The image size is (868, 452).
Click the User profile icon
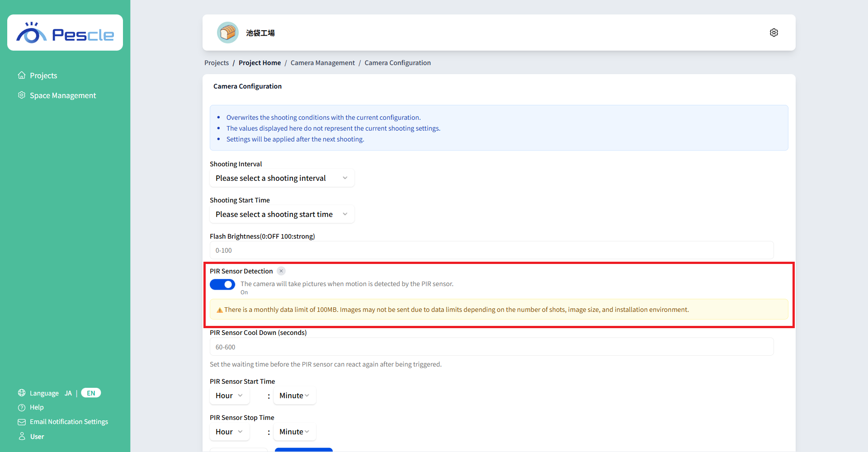tap(22, 437)
